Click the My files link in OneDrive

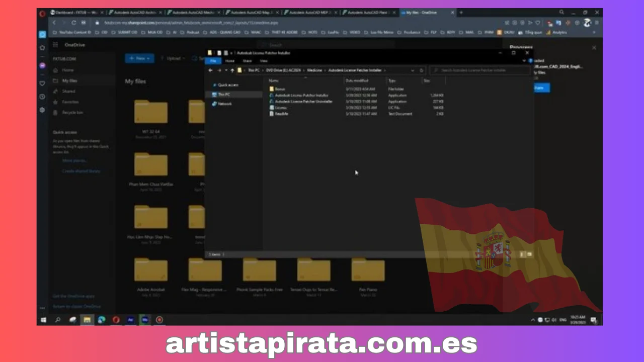(x=69, y=80)
